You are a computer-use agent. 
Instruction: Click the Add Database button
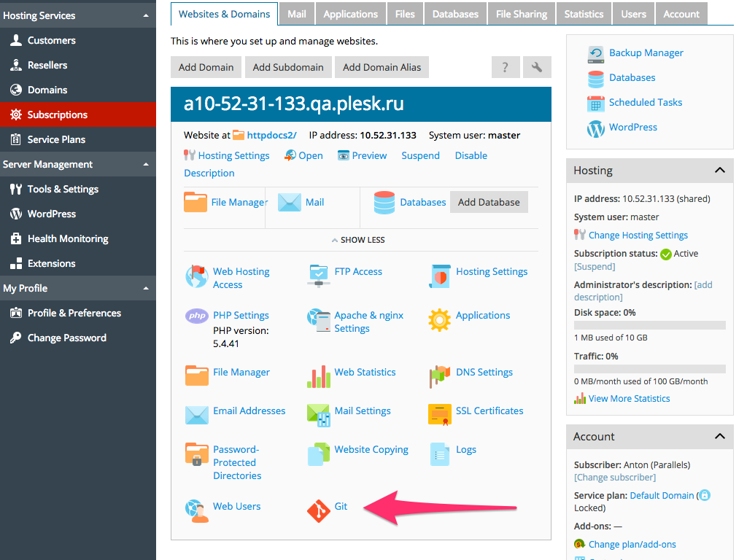[489, 202]
